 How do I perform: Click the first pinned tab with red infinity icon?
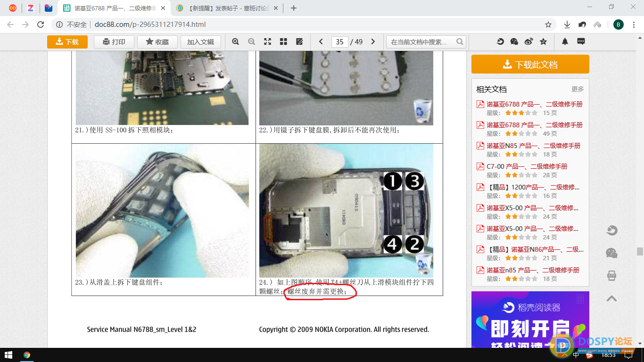click(13, 8)
